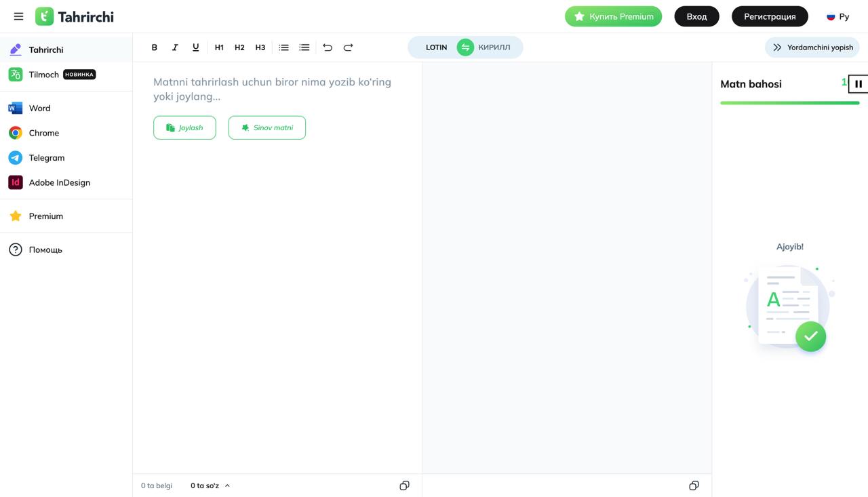Copy converted text from right pane
868x497 pixels.
point(694,485)
